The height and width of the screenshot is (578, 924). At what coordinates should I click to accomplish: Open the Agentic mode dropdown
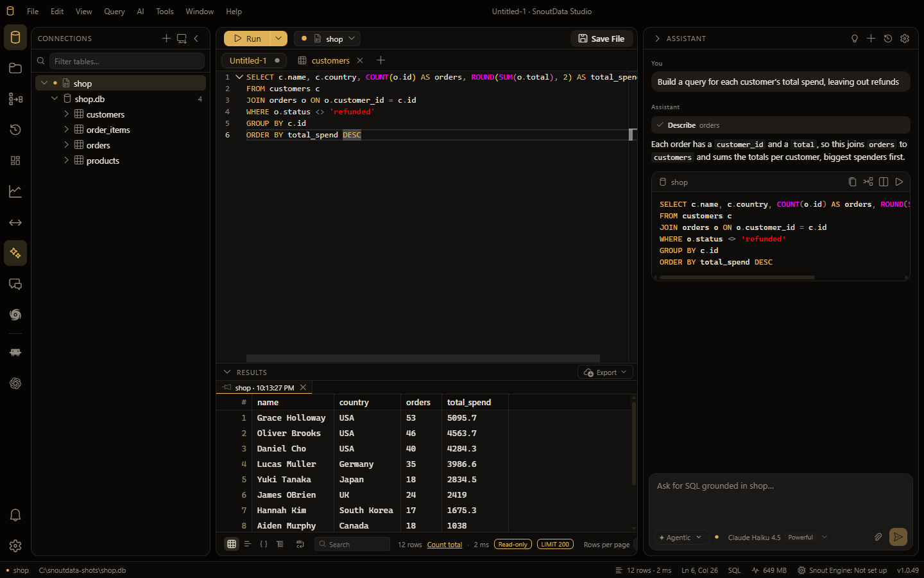pyautogui.click(x=680, y=538)
